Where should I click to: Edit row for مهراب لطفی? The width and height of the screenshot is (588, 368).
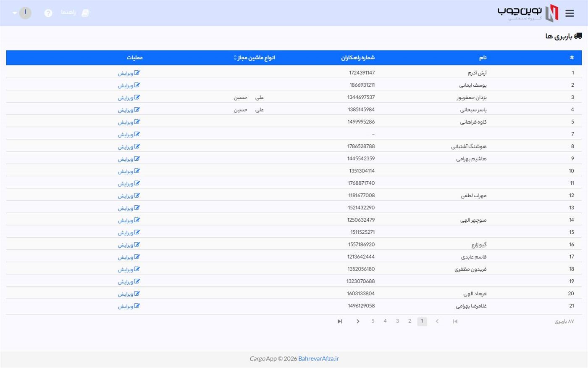coord(129,196)
